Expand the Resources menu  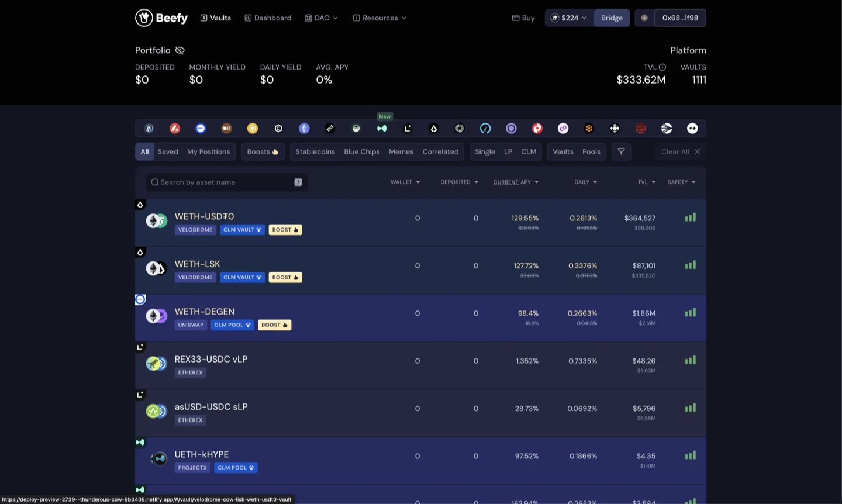[x=379, y=18]
